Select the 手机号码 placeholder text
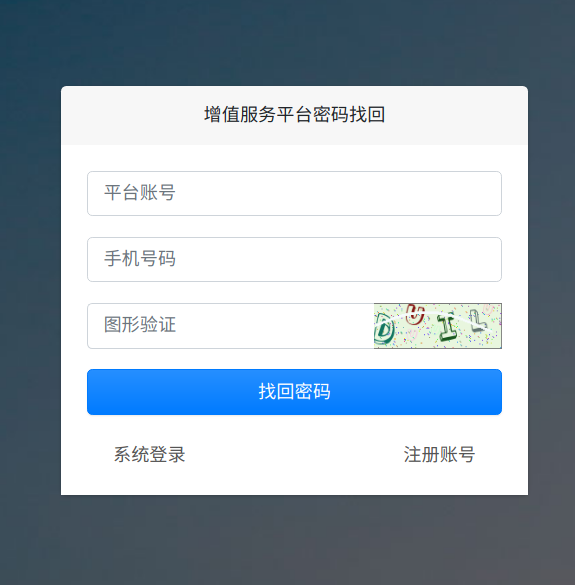The height and width of the screenshot is (585, 575). (x=140, y=259)
